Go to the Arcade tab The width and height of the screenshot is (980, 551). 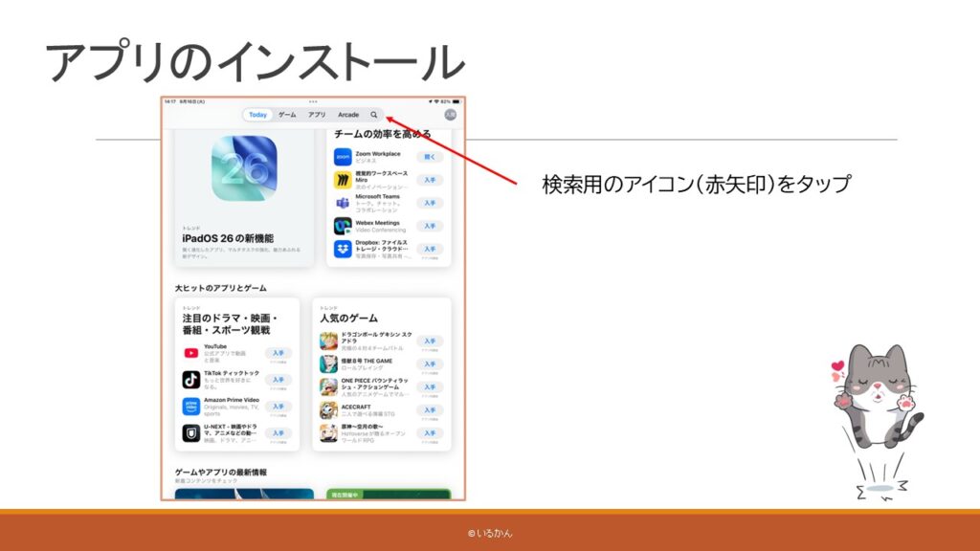(348, 115)
